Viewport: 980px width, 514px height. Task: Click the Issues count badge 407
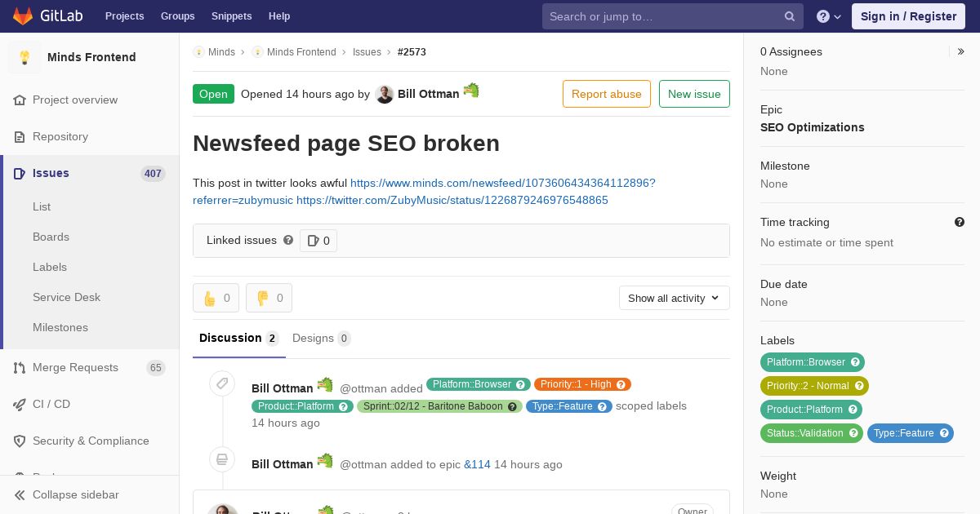153,174
